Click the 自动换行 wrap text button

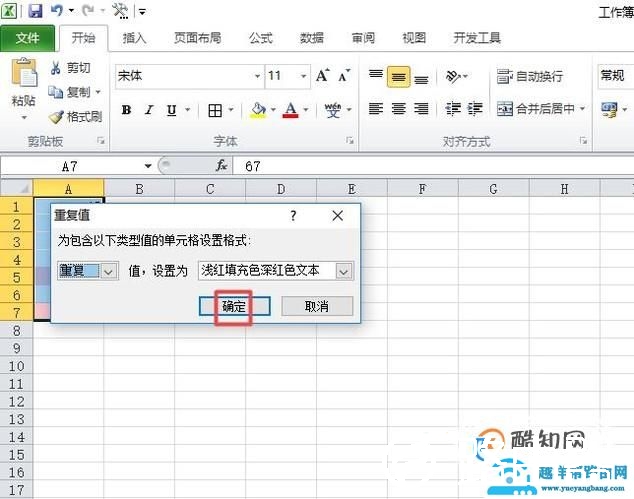(530, 76)
